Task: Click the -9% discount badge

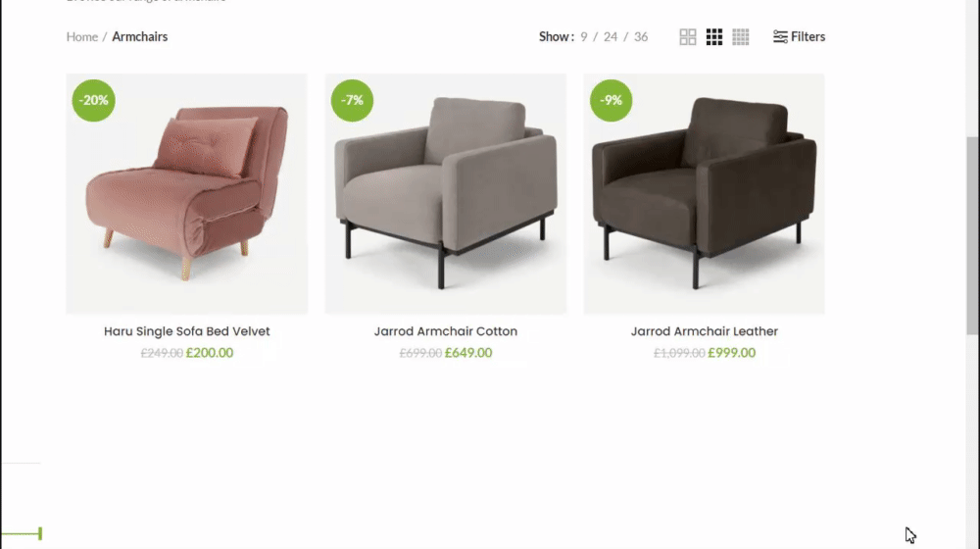Action: click(612, 100)
